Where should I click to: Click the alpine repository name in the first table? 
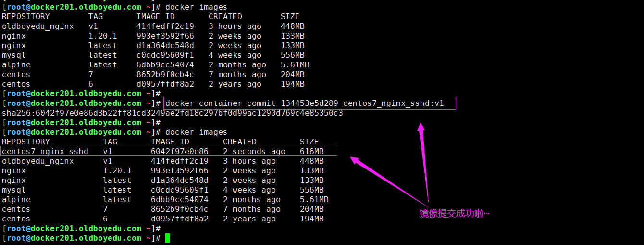coord(16,65)
